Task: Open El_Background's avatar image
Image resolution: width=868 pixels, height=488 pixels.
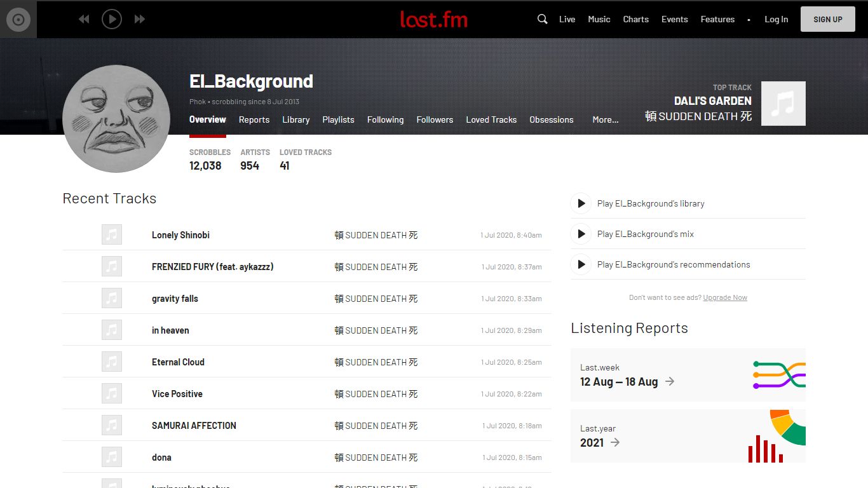Action: (x=116, y=118)
